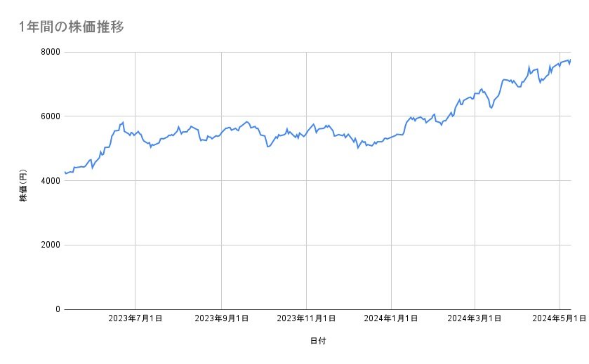Click the horizontal gridline at 2000
Viewport: 589px width, 364px height.
[316, 245]
